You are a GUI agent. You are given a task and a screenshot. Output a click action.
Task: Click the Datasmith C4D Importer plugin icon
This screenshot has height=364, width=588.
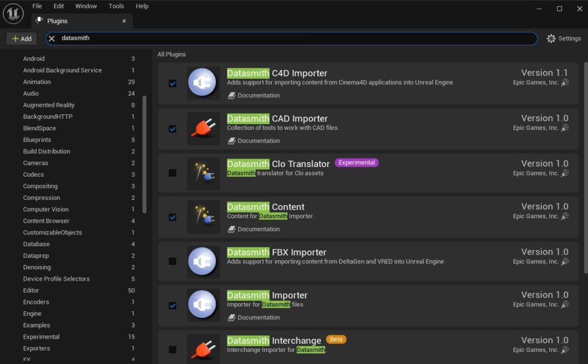click(x=203, y=83)
